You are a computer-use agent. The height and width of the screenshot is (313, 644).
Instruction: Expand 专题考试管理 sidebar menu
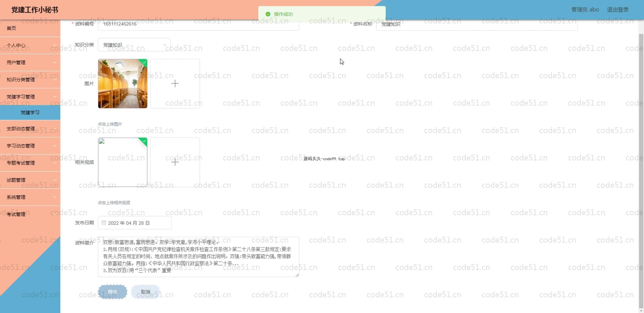30,163
